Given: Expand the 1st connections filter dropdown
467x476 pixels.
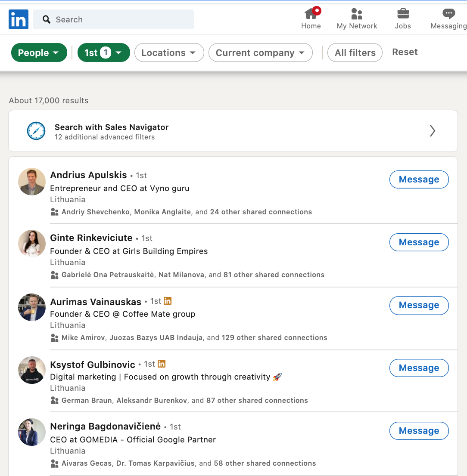Looking at the screenshot, I should coord(103,53).
